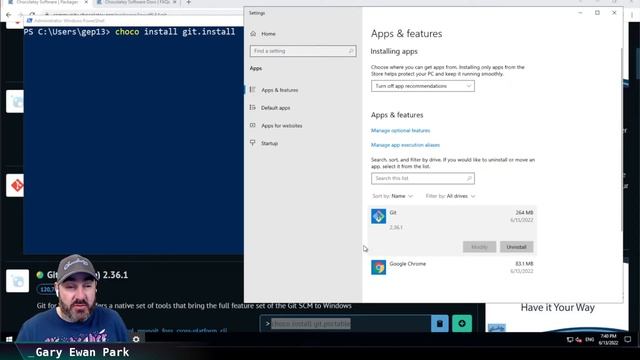Click the PowerShell command line area
Viewport: 640px width, 360px height.
[129, 32]
